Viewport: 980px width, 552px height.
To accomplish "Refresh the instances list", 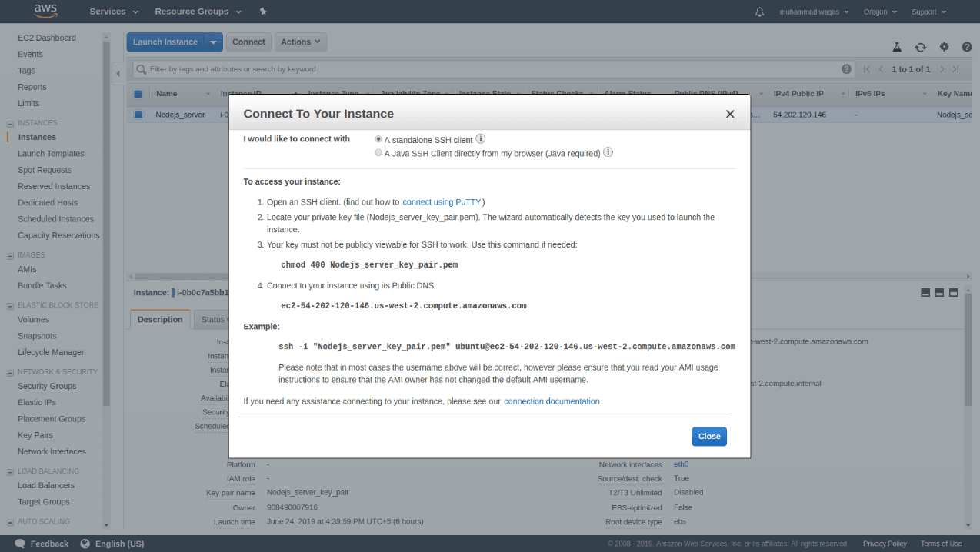I will pyautogui.click(x=921, y=47).
